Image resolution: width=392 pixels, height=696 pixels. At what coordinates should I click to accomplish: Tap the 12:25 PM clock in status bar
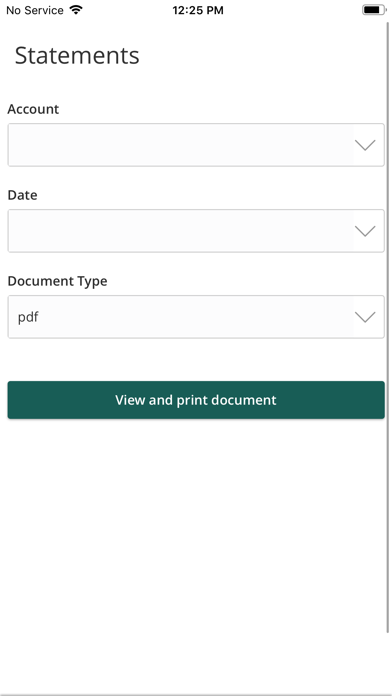[x=198, y=10]
